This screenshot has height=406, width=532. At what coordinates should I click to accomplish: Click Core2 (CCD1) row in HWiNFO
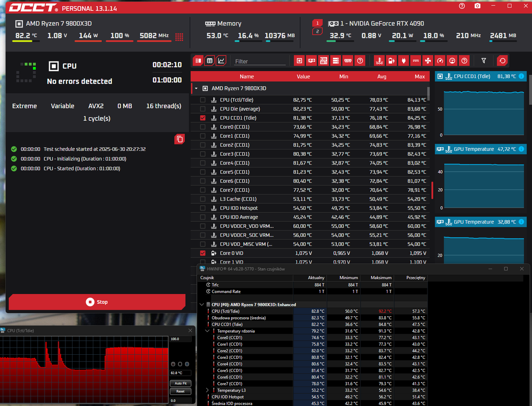(312, 351)
